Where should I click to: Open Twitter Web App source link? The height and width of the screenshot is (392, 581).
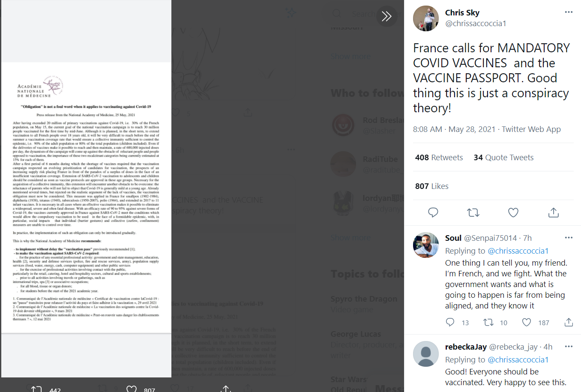(x=531, y=129)
